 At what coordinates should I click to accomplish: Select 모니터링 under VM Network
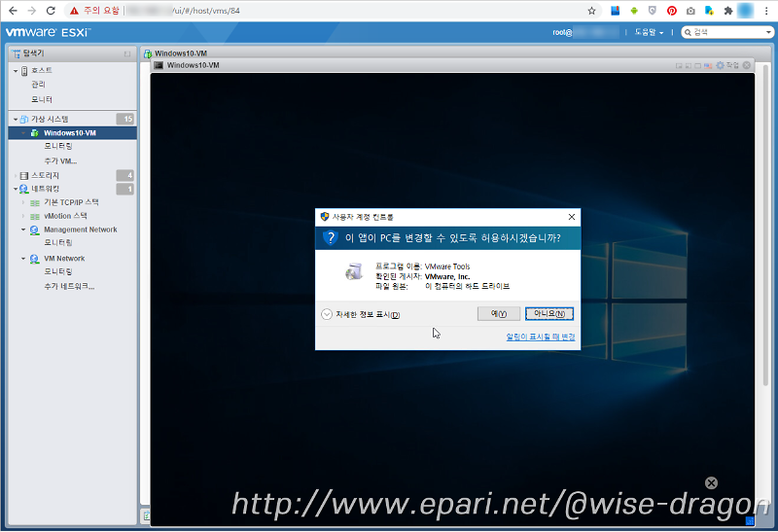pyautogui.click(x=58, y=271)
